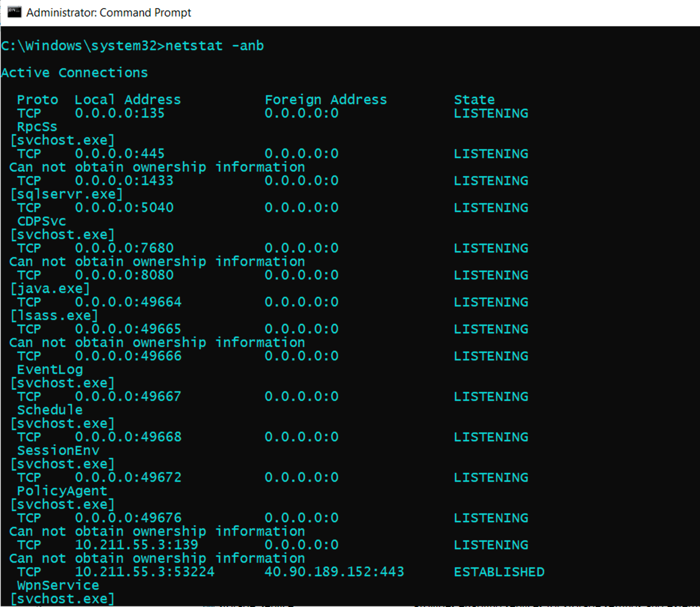700x607 pixels.
Task: Click local address 10.211.55.3:139
Action: click(x=136, y=545)
